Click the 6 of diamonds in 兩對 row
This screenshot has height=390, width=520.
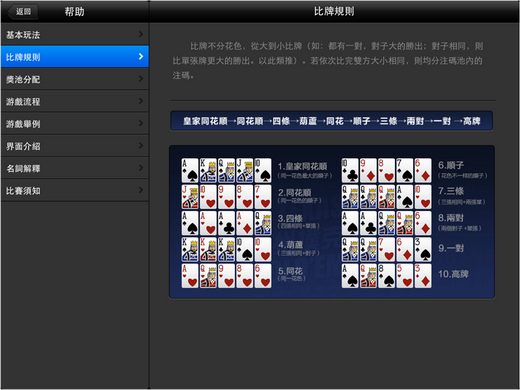pos(423,223)
